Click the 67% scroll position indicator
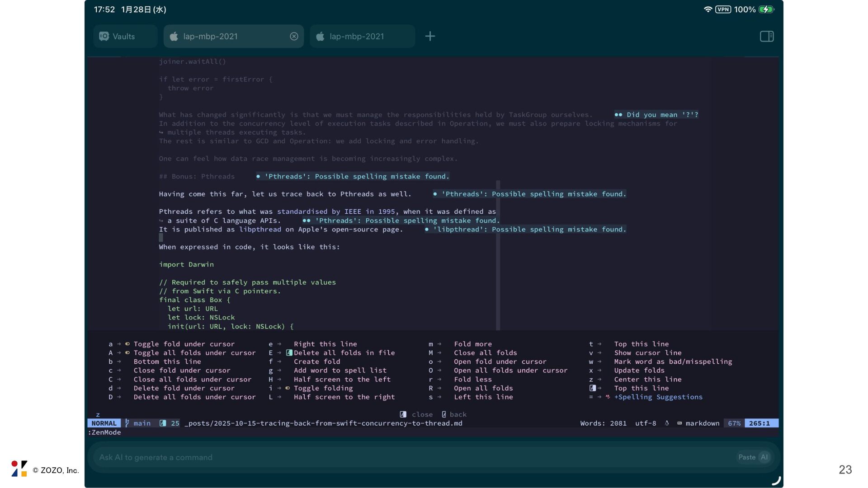The width and height of the screenshot is (868, 488). 734,423
